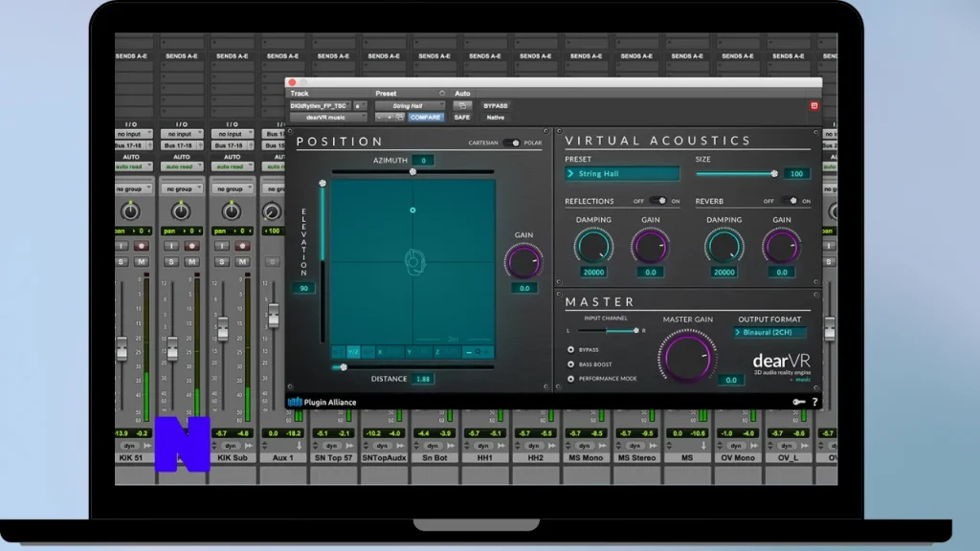Screen dimensions: 980x551
Task: Click the plugin BYPASS button in header
Action: click(496, 106)
